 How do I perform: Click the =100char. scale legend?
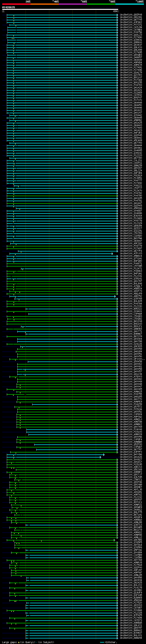tap(109, 642)
